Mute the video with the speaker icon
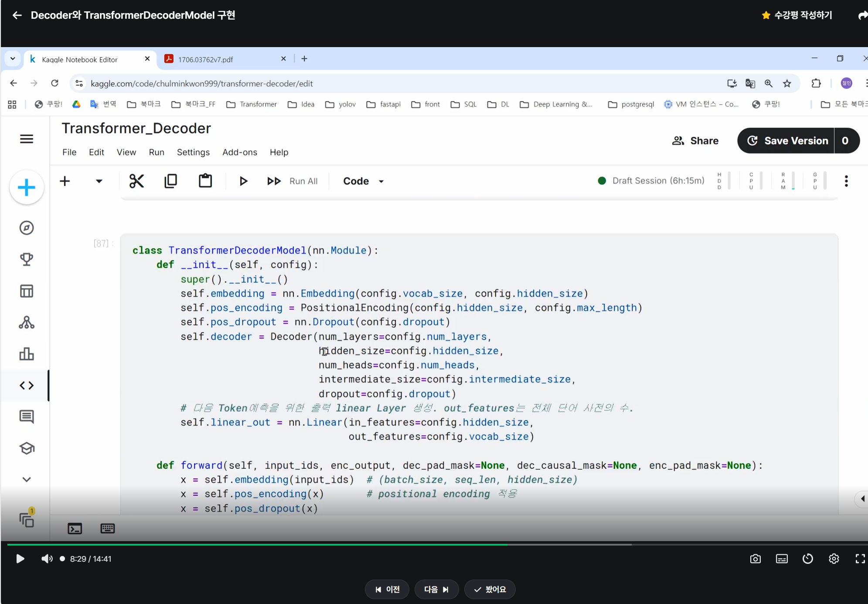868x604 pixels. pos(47,559)
